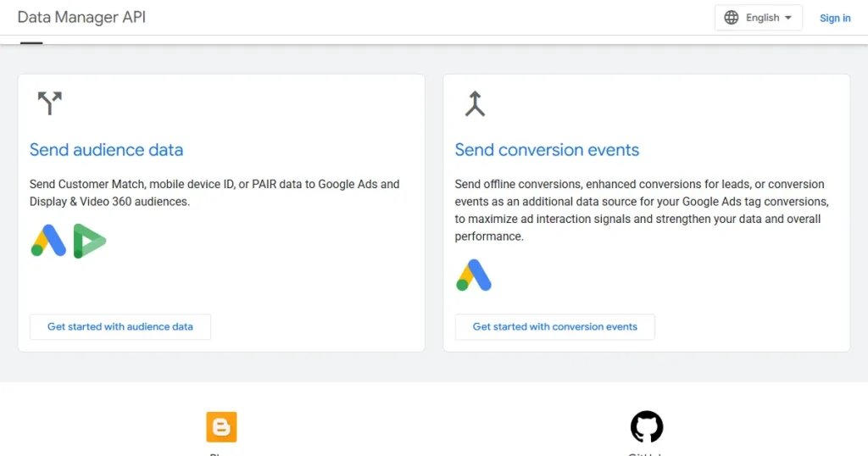Click the description starting 'Send offline conversions'
Screen dimensions: 868x456
pos(642,210)
